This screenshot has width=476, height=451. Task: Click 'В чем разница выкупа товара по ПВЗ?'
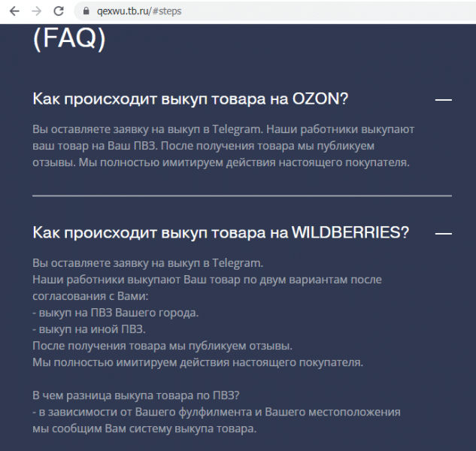tap(136, 395)
